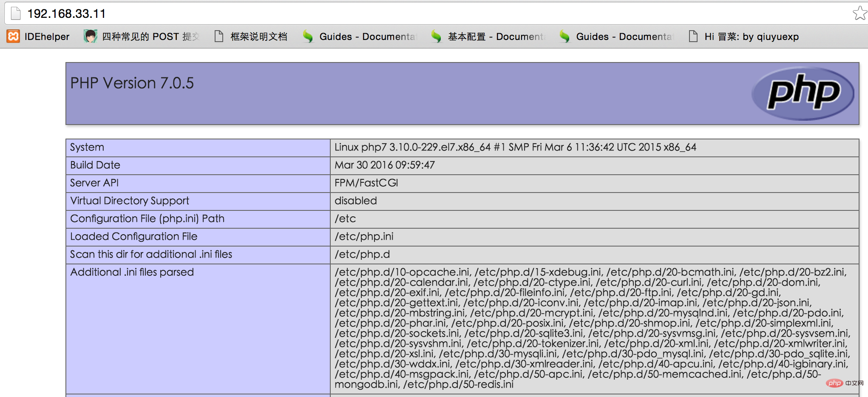Click the 10-opcache.ini entry in the parsed list
Screen dimensions: 868x397
click(x=403, y=272)
